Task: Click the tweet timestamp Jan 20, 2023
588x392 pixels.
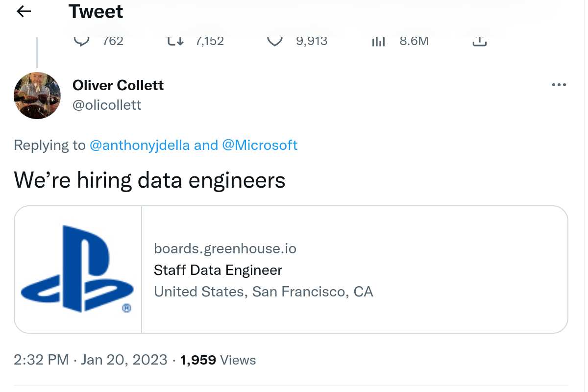Action: (124, 360)
